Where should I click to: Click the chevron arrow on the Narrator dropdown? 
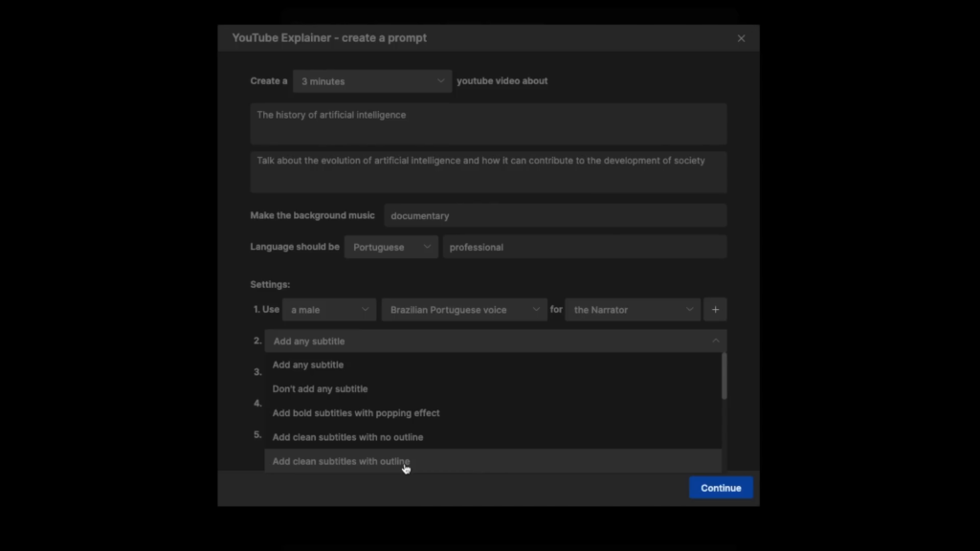(689, 310)
